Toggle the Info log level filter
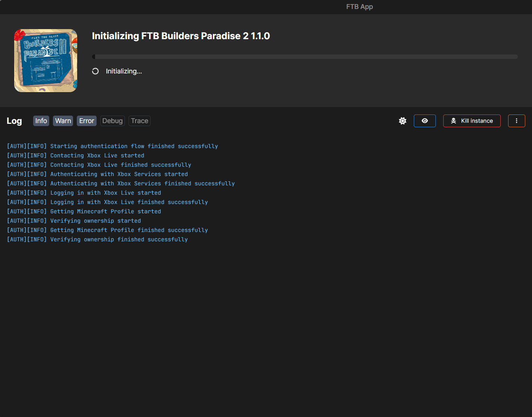Image resolution: width=532 pixels, height=417 pixels. tap(41, 121)
